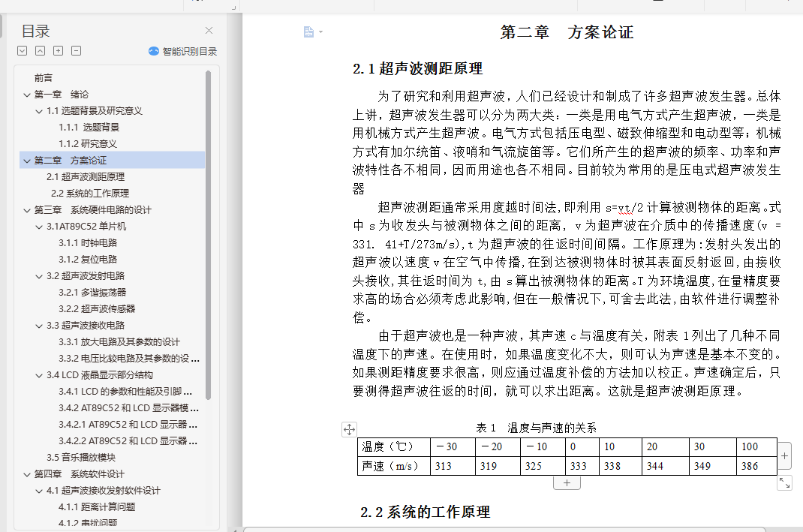Jump to 3.5 音乐播放模块
Image resolution: width=803 pixels, height=532 pixels.
point(81,458)
